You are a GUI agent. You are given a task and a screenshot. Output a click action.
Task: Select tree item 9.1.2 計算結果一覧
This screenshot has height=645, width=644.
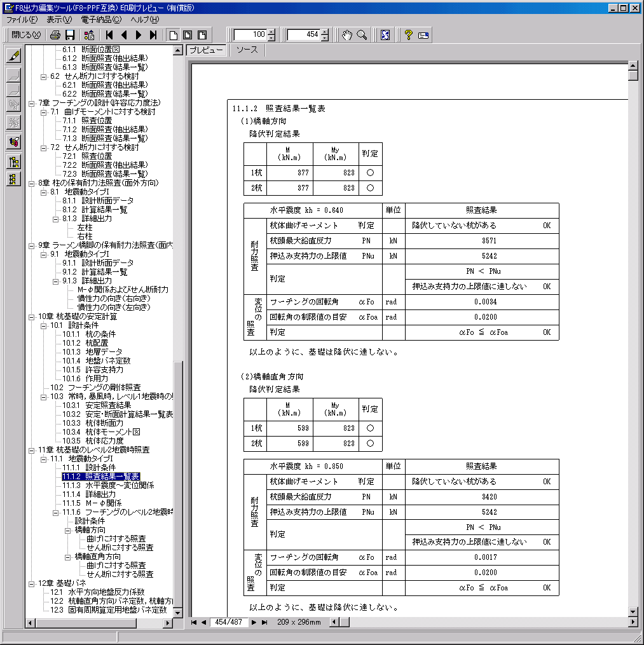coord(95,272)
